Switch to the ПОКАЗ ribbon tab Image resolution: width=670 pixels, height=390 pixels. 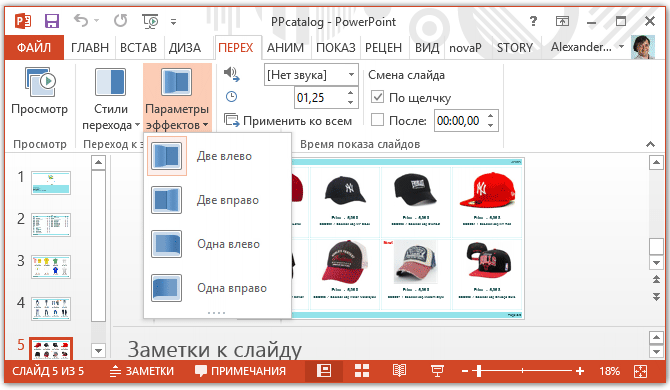point(335,47)
